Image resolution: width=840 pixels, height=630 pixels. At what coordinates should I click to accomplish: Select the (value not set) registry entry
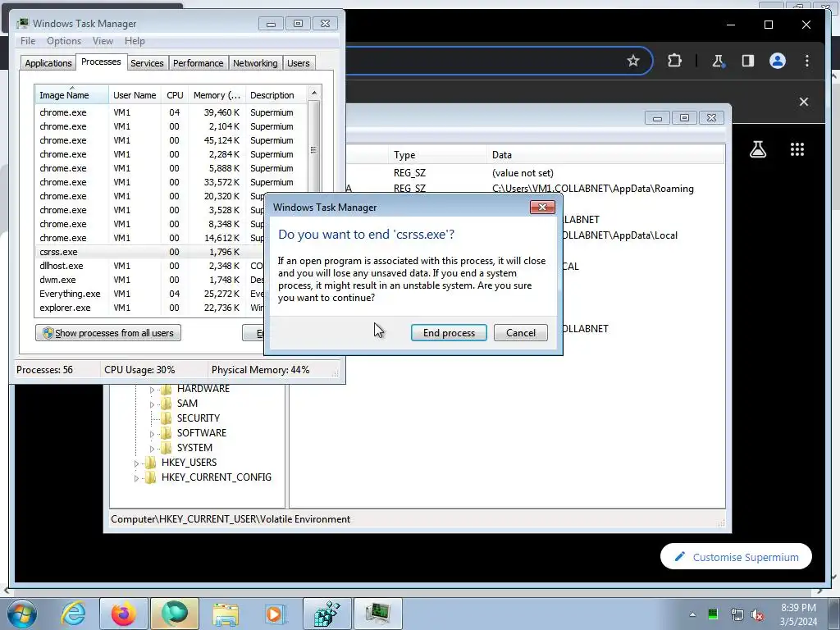pos(523,173)
